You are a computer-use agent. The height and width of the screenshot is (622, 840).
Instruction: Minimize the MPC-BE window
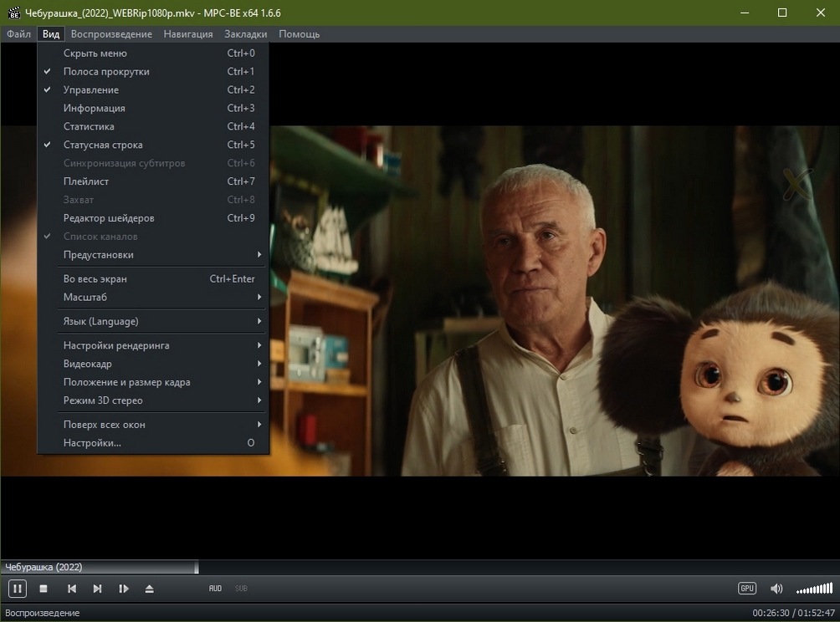pos(745,13)
